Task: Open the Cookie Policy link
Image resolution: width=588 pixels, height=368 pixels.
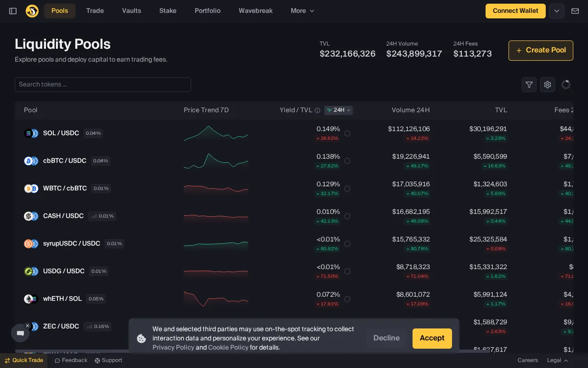Action: pos(228,348)
